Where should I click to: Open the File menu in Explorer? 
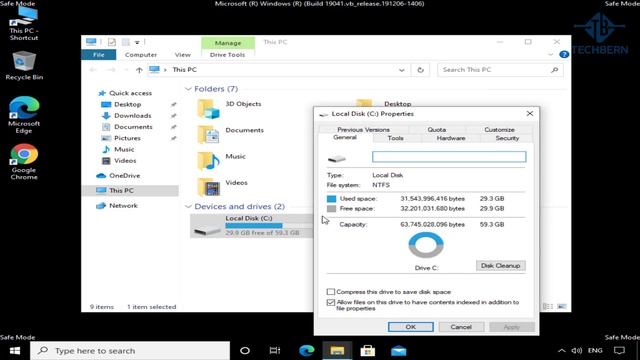click(98, 55)
